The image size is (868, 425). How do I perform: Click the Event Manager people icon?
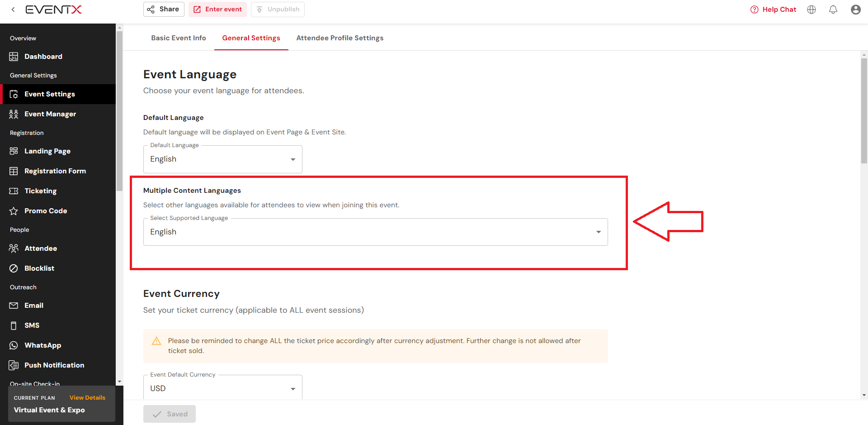[14, 114]
